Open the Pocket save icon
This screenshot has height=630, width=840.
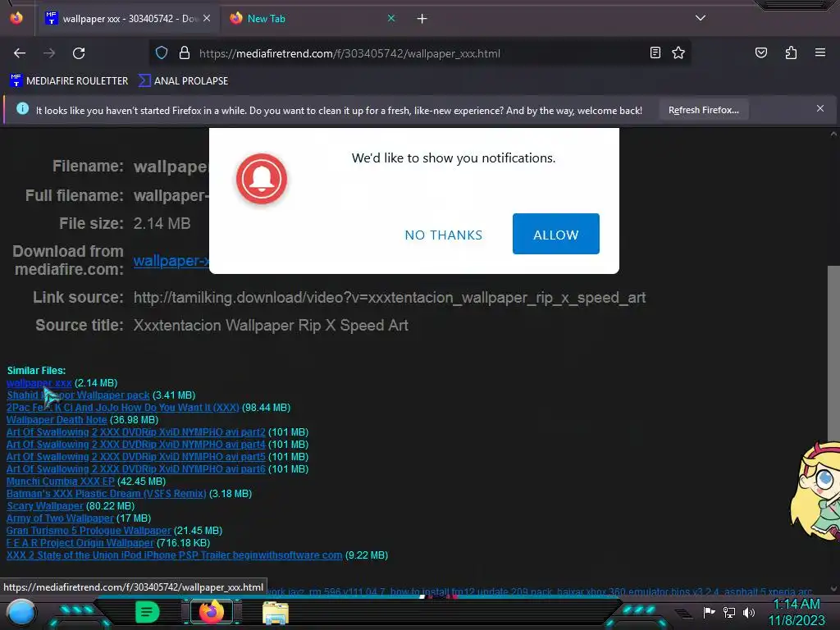(x=760, y=52)
